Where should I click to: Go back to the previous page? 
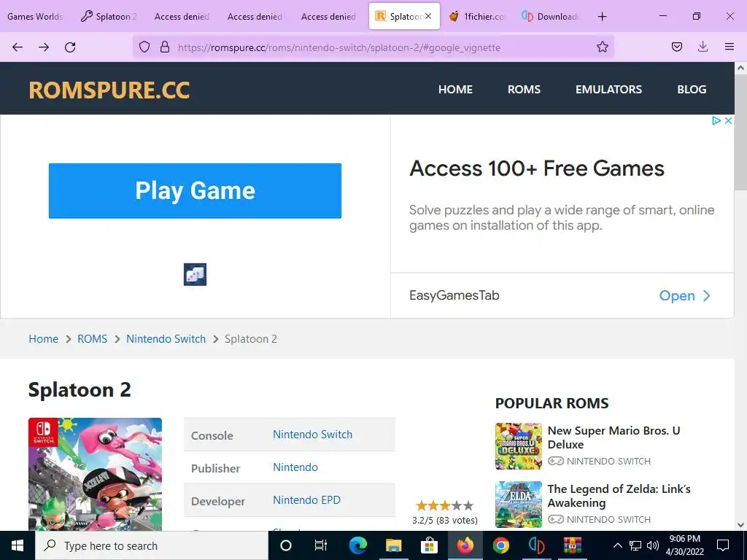tap(18, 47)
